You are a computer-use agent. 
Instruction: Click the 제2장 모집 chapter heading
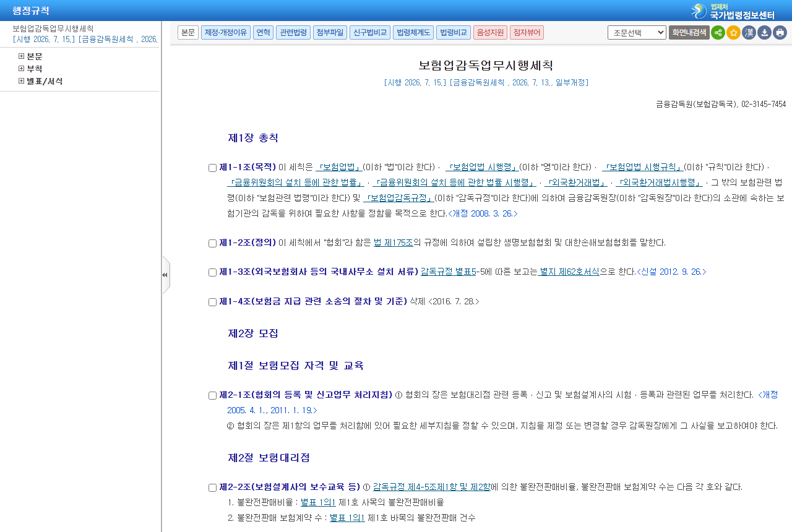(x=253, y=333)
